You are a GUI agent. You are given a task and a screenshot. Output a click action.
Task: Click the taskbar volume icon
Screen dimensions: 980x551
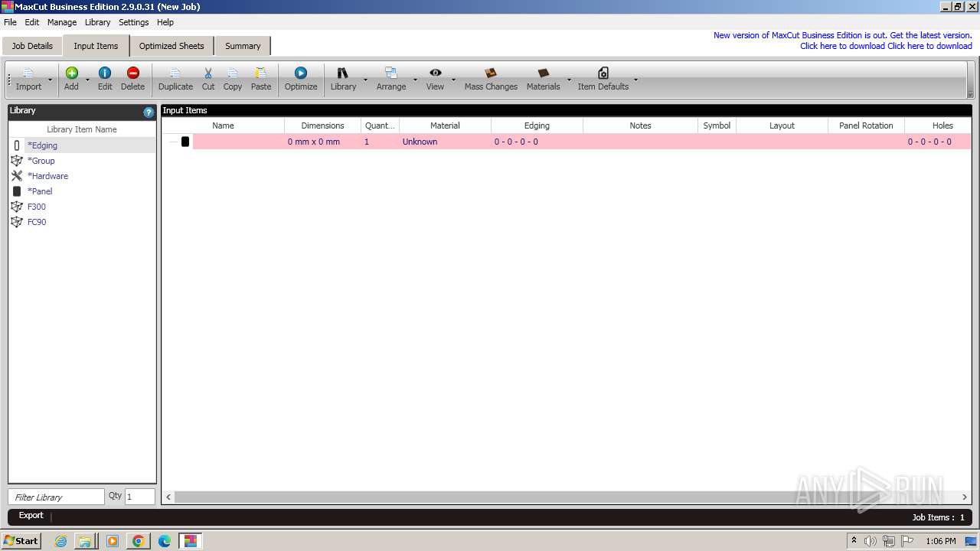coord(871,541)
